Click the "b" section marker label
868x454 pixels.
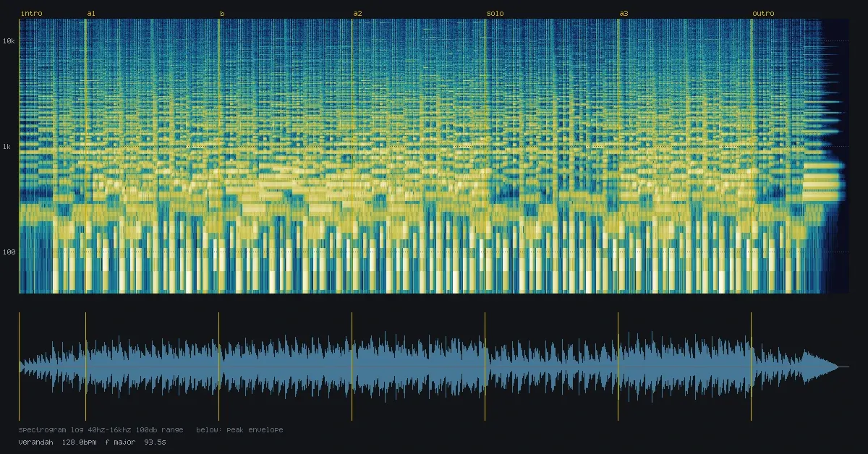tap(222, 13)
